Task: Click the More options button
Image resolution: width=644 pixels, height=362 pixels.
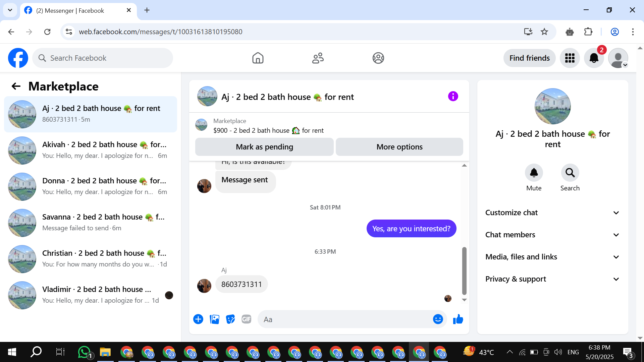Action: point(399,147)
